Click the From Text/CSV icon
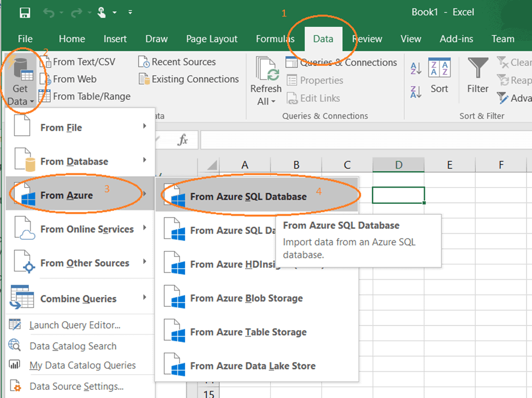Image resolution: width=532 pixels, height=398 pixels. pyautogui.click(x=45, y=62)
